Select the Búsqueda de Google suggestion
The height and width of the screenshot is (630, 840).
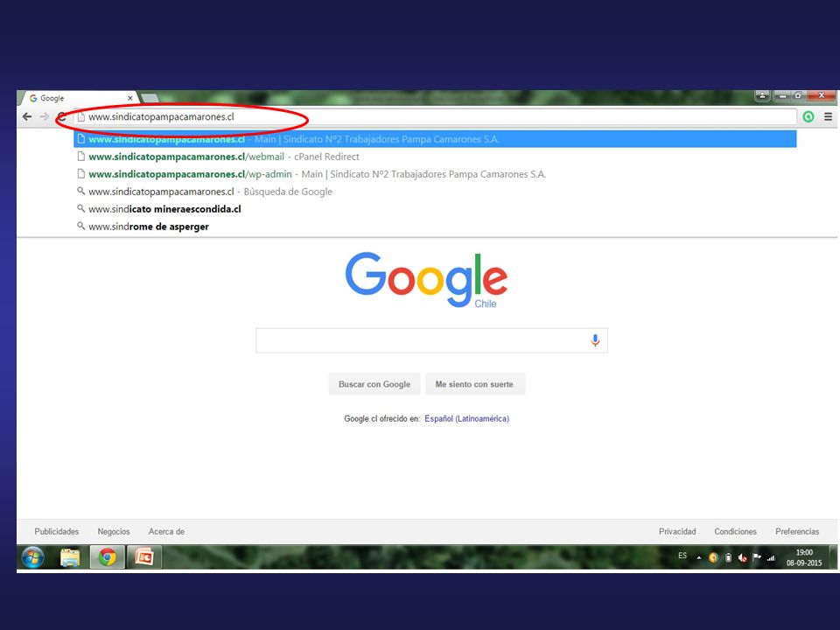coord(435,192)
